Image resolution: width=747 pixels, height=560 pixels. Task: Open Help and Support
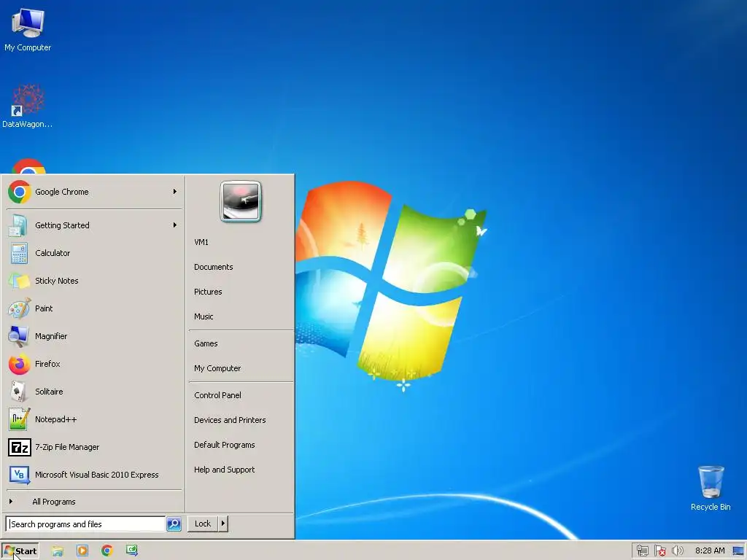coord(224,470)
